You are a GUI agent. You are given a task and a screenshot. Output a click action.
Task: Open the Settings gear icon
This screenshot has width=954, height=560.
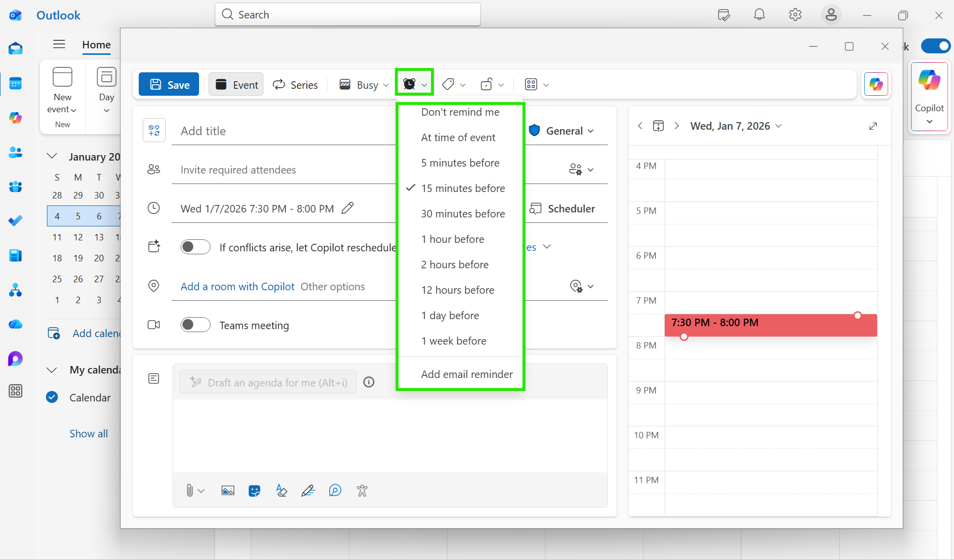[x=795, y=15]
